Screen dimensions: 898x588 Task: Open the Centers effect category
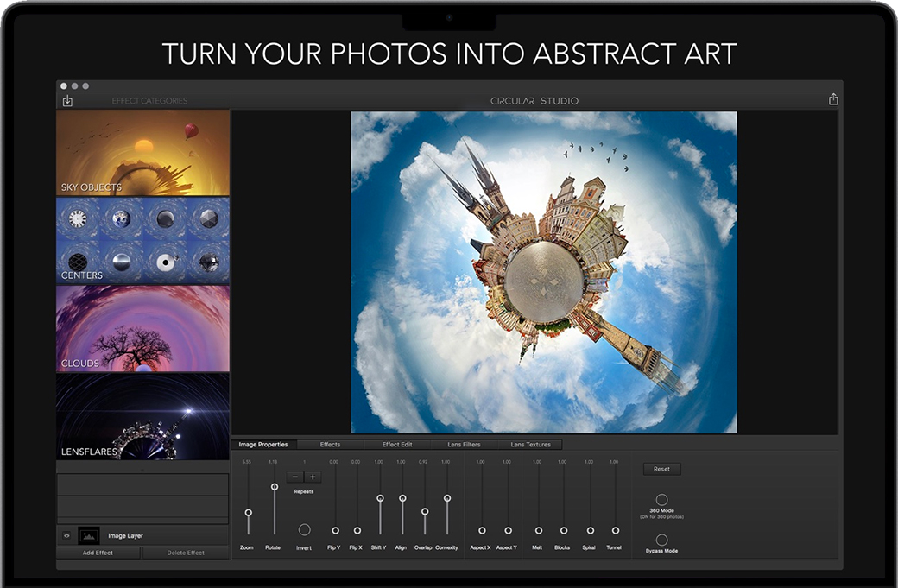click(x=142, y=240)
